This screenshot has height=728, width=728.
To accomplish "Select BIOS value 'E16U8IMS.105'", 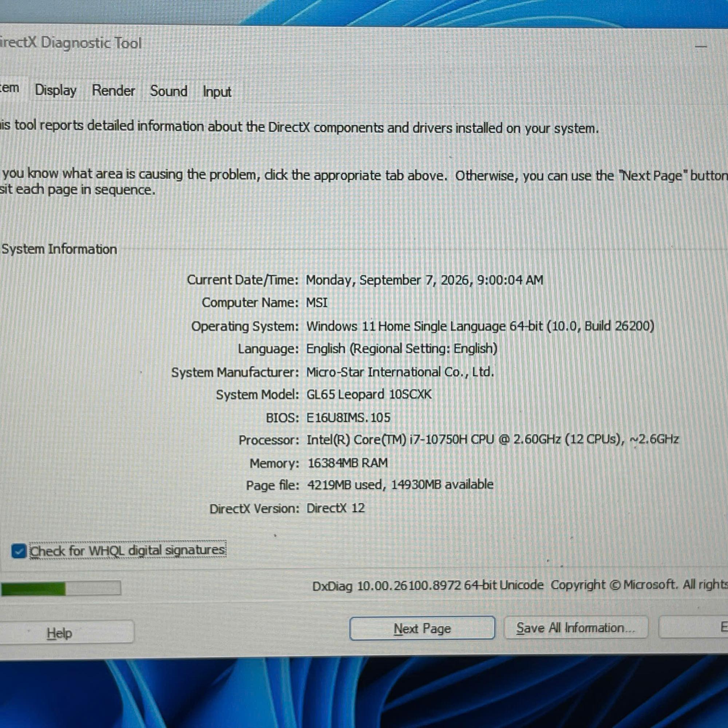I will [349, 418].
